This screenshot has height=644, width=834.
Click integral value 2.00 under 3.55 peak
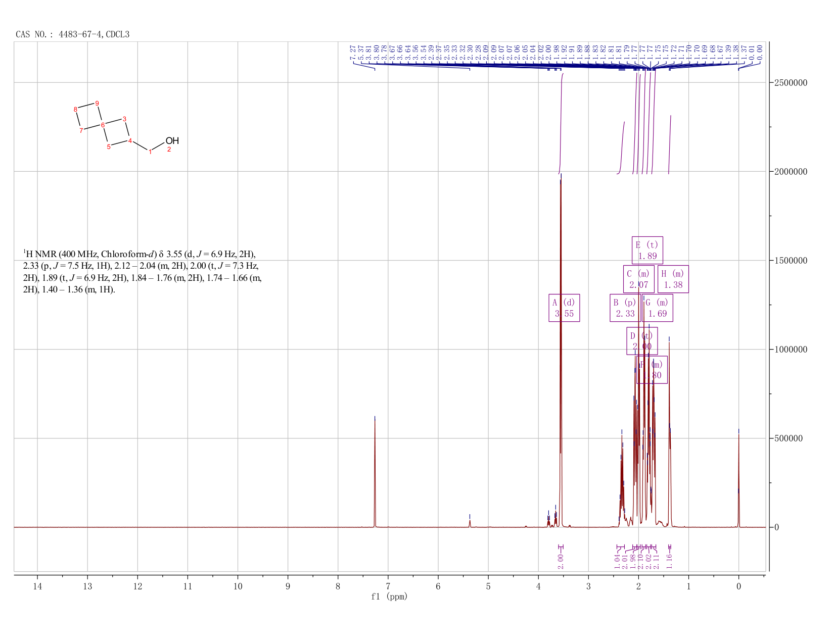561,561
